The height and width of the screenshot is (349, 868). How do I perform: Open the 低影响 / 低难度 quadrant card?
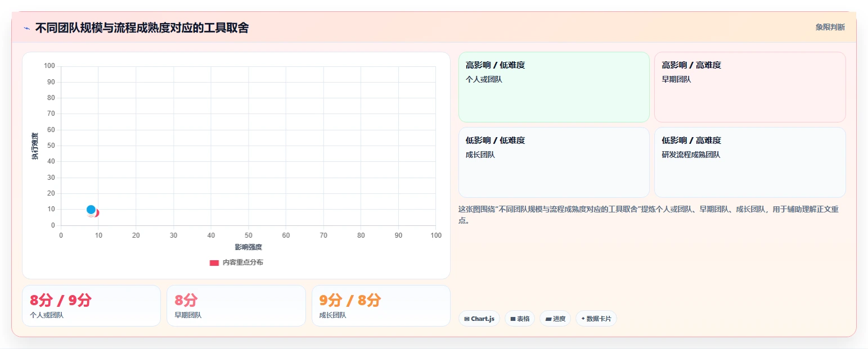tap(554, 162)
